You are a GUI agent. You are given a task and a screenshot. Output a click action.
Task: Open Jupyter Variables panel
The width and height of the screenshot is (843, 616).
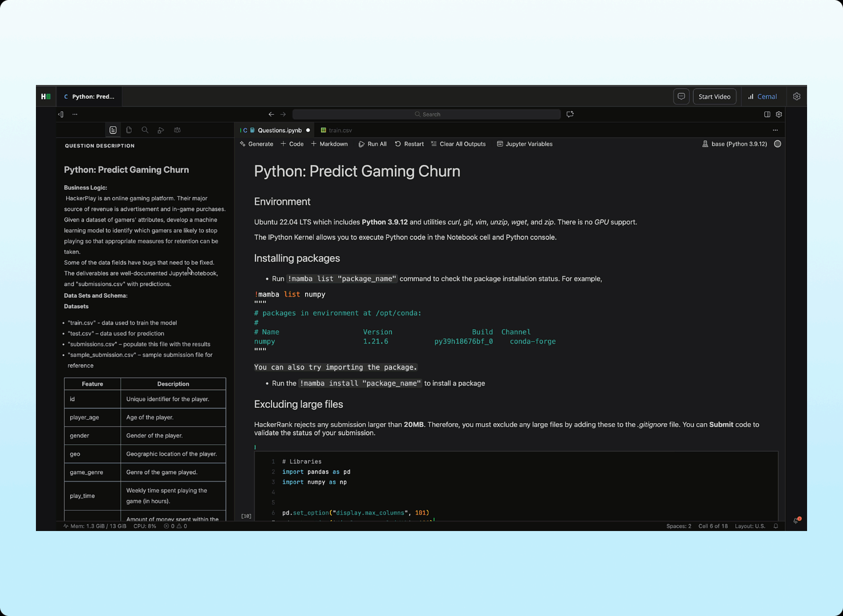click(x=525, y=144)
